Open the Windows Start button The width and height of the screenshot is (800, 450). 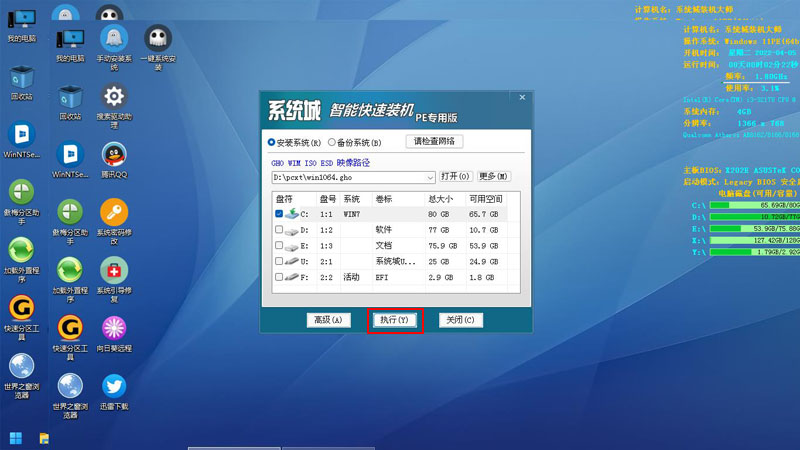pyautogui.click(x=16, y=438)
